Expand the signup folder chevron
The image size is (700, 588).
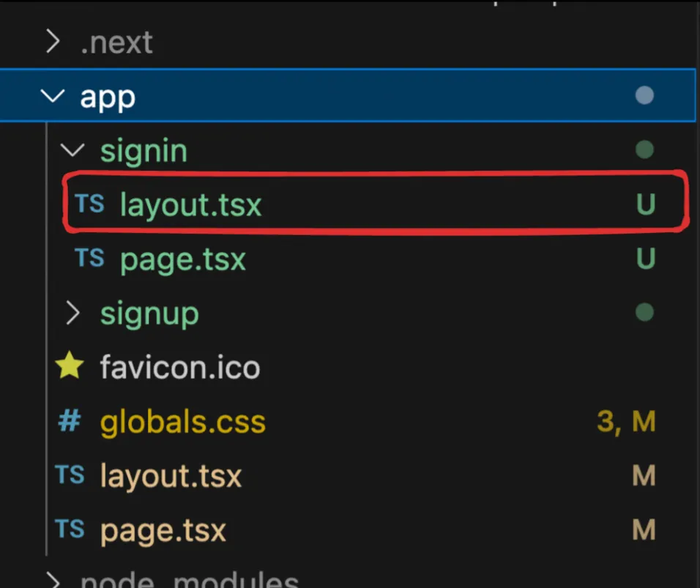(x=72, y=313)
